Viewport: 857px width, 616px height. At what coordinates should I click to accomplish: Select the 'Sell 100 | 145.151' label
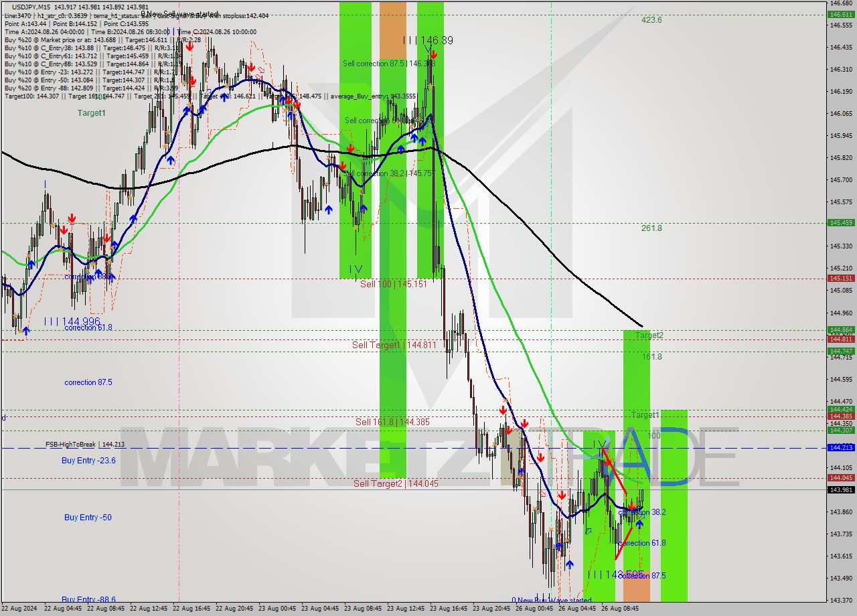tap(394, 284)
